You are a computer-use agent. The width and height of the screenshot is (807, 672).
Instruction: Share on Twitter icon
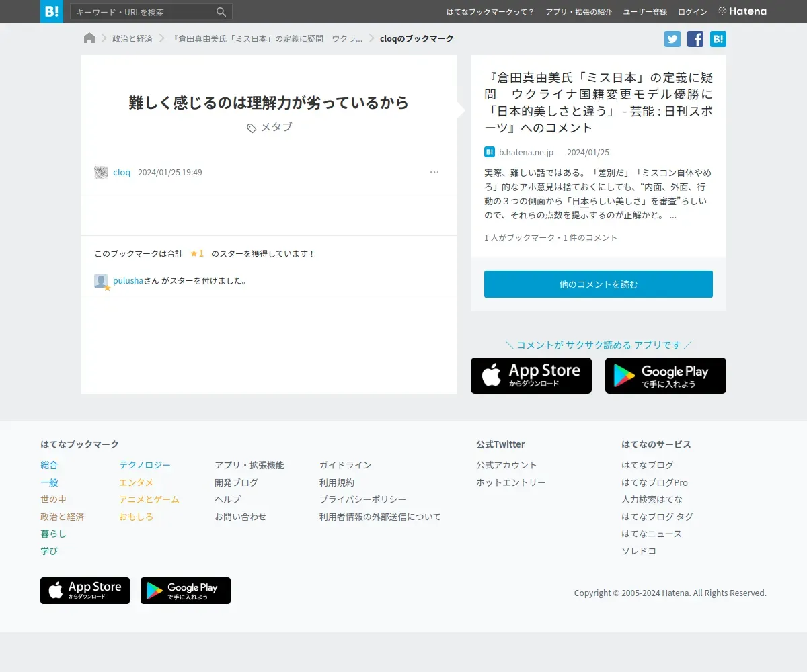pos(672,39)
